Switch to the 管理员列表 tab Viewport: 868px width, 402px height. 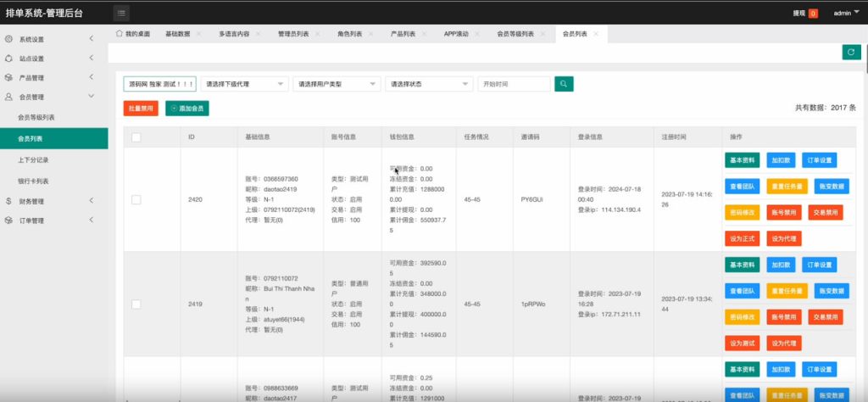click(293, 34)
